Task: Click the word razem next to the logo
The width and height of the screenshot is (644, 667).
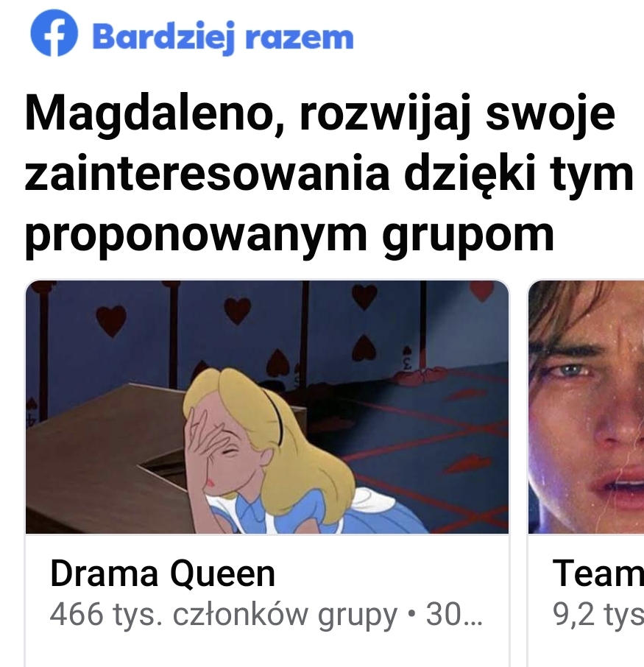Action: (x=300, y=38)
